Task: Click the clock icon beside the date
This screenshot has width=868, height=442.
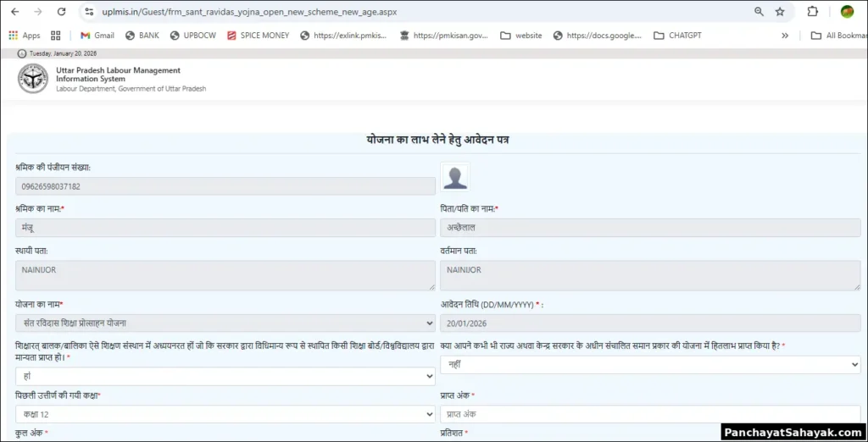Action: [x=21, y=53]
